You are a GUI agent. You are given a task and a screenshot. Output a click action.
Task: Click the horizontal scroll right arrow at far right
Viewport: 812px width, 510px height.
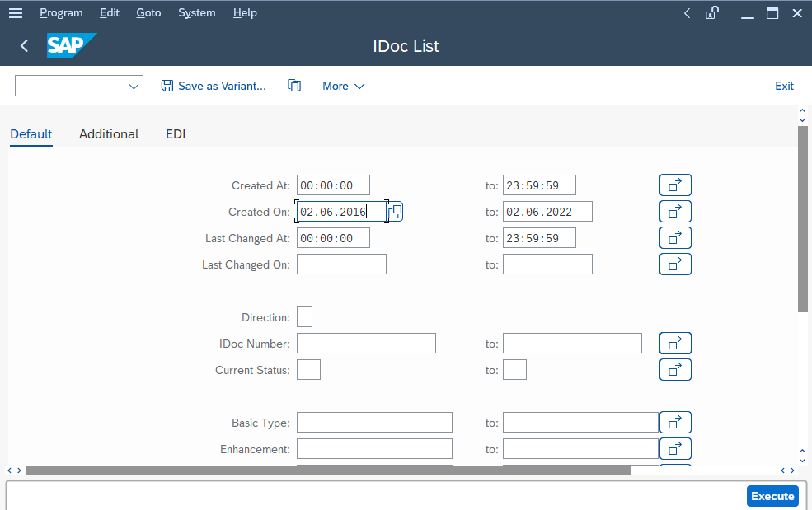pos(792,470)
